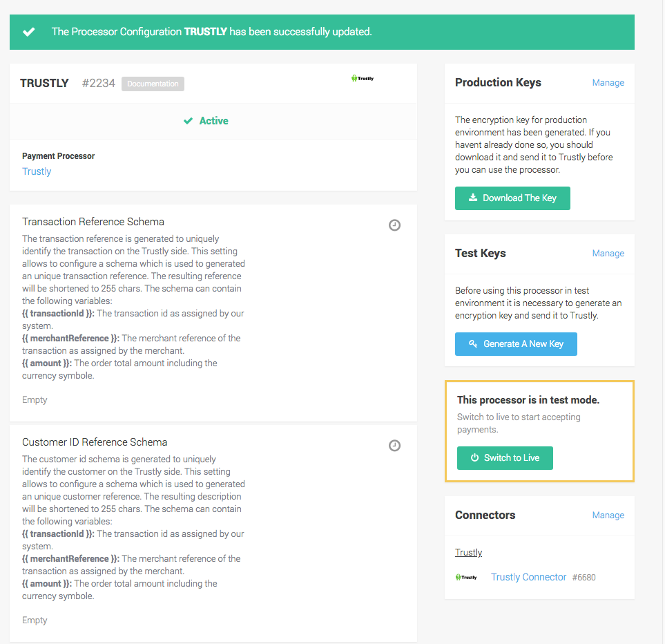Image resolution: width=665 pixels, height=644 pixels.
Task: Click the Trustly logo beside Trustly Connector
Action: (x=466, y=578)
